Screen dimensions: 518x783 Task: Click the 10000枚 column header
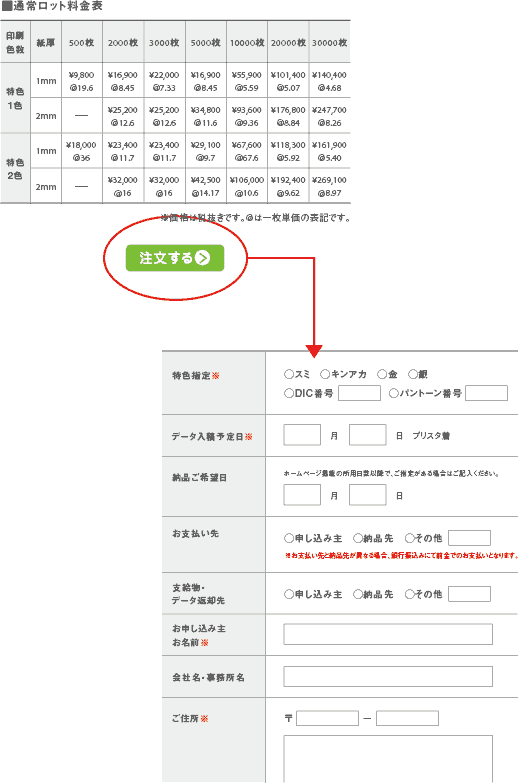(x=247, y=42)
